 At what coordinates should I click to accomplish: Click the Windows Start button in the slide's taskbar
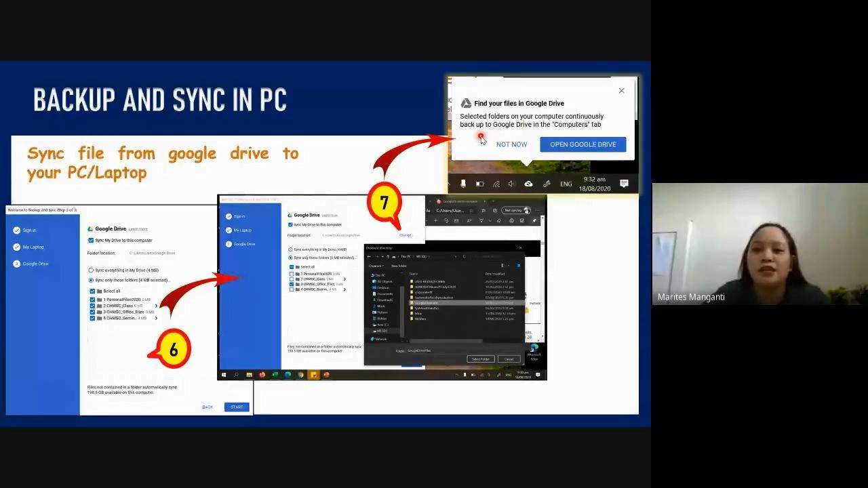click(x=225, y=375)
